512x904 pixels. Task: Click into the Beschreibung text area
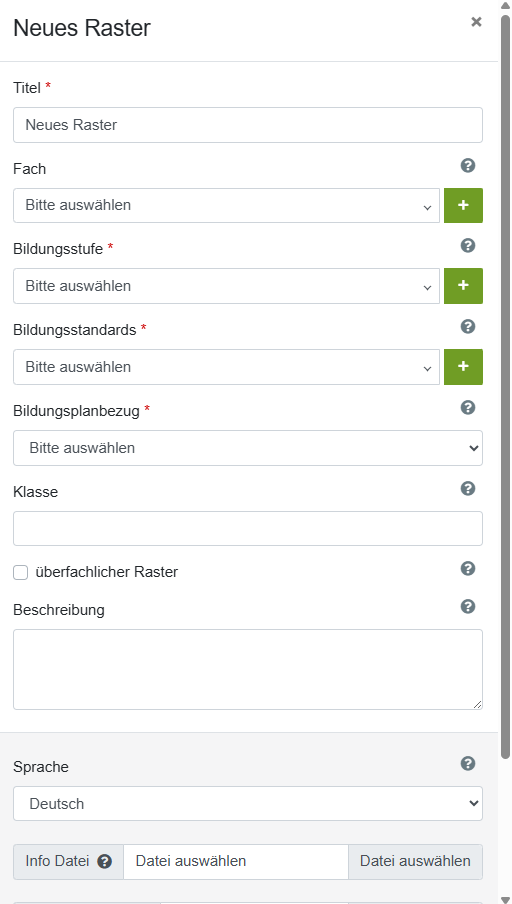pyautogui.click(x=248, y=669)
